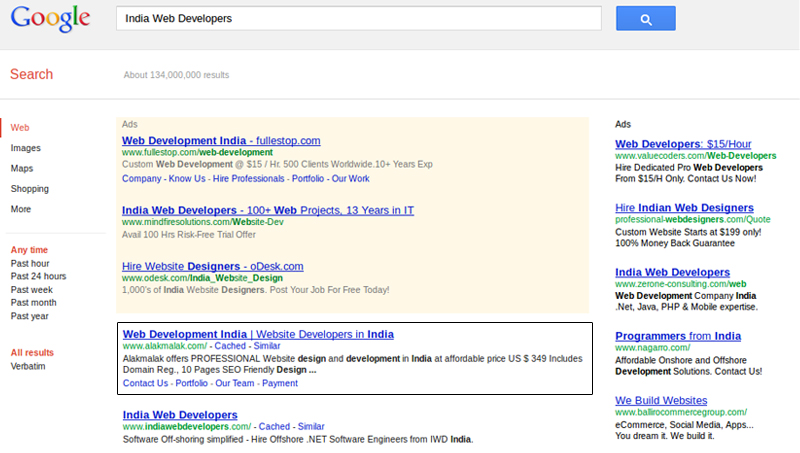800x453 pixels.
Task: Filter results to Past month
Action: [x=34, y=303]
